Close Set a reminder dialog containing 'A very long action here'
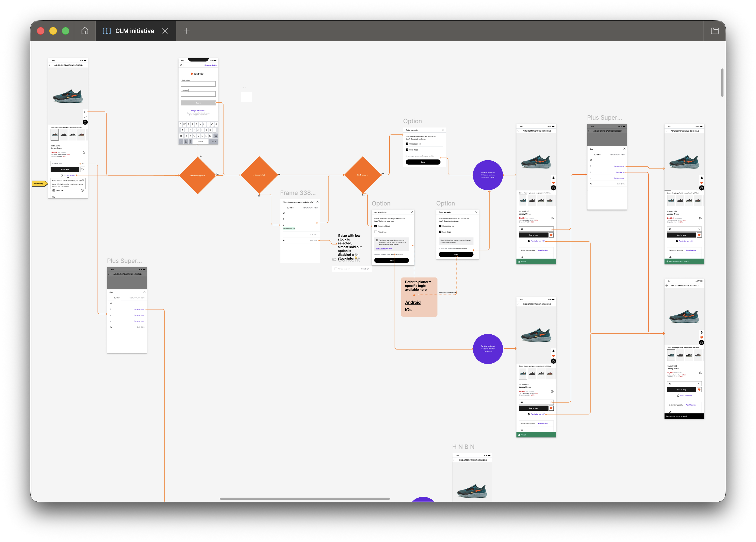Image resolution: width=756 pixels, height=542 pixels. (412, 212)
